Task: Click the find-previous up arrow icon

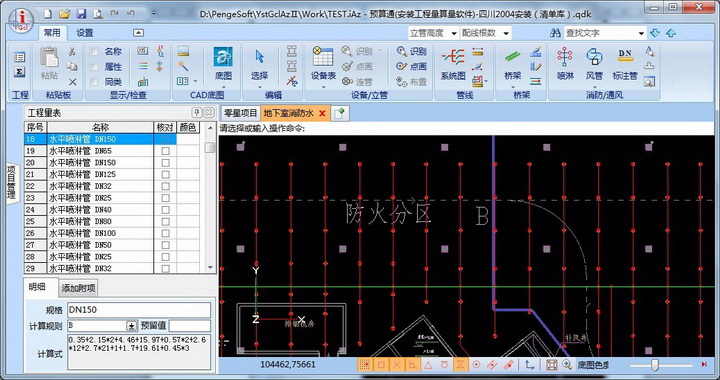Action: click(x=671, y=33)
